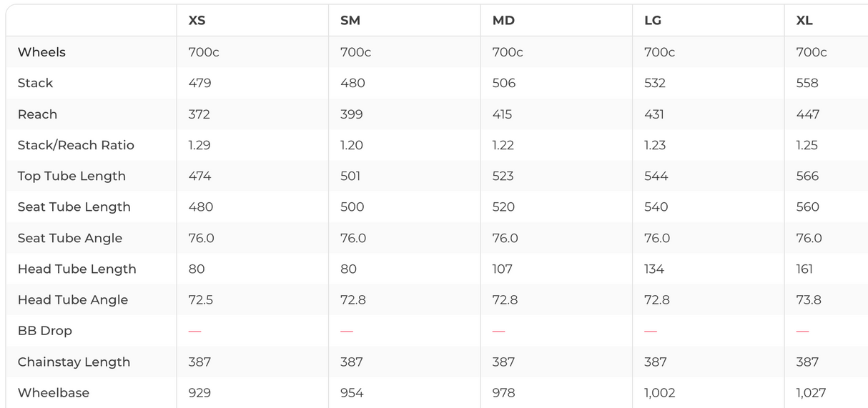Click the Reach row label
Viewport: 868px width, 408px height.
[x=37, y=114]
